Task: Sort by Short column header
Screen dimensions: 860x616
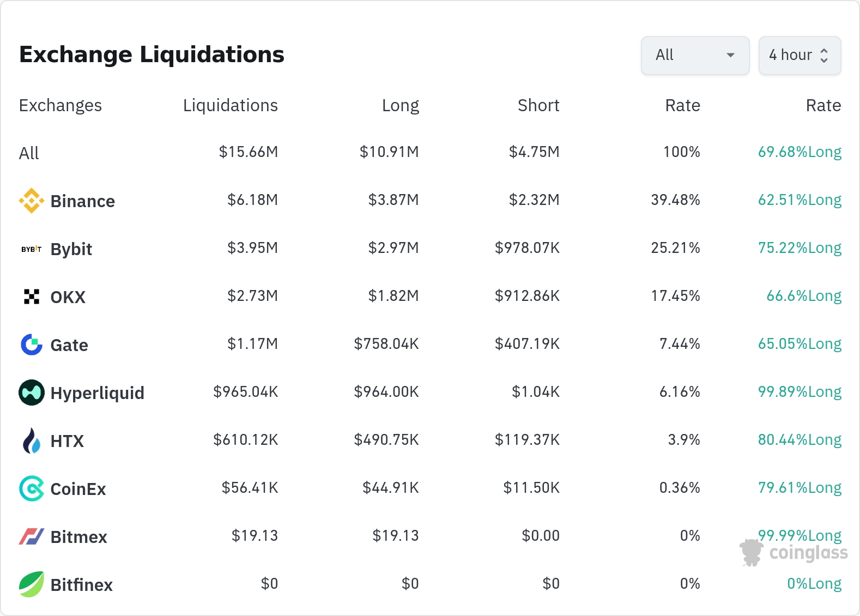Action: (538, 105)
